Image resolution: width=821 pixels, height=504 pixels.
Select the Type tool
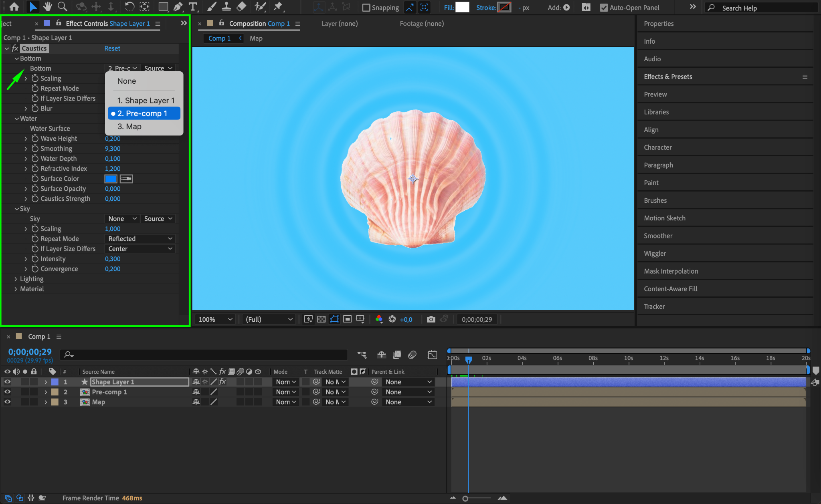tap(193, 6)
